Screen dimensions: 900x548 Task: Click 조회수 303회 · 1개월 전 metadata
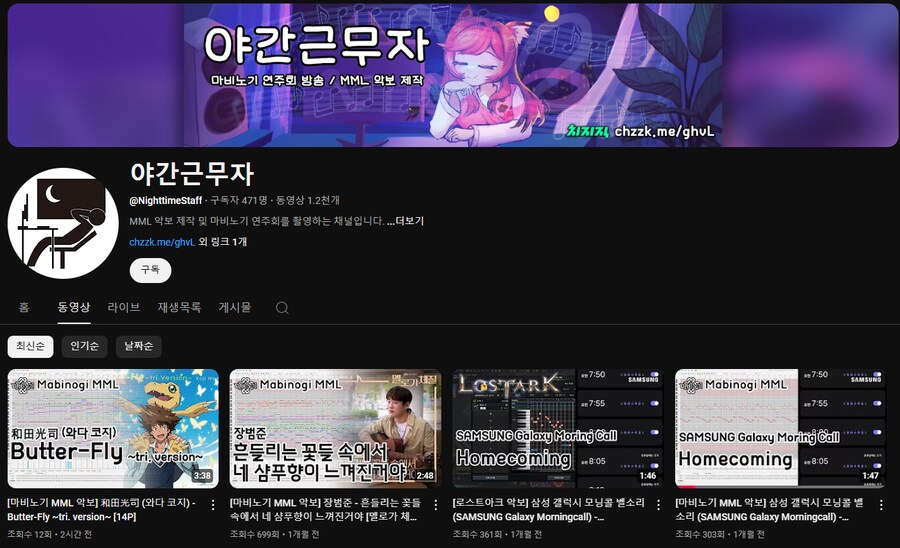click(720, 534)
